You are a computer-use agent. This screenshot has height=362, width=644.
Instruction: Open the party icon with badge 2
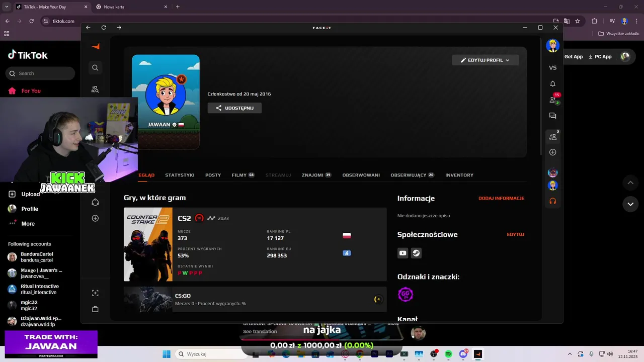click(553, 136)
